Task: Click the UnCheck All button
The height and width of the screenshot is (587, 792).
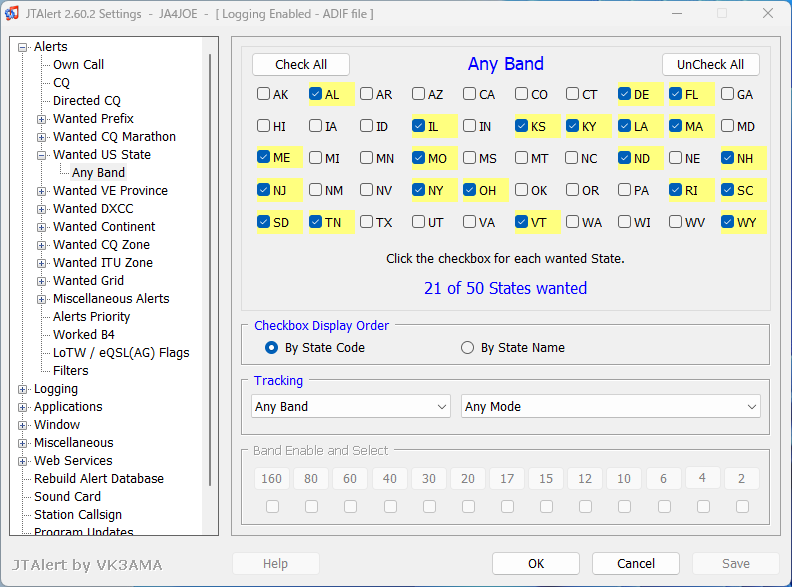Action: coord(710,65)
